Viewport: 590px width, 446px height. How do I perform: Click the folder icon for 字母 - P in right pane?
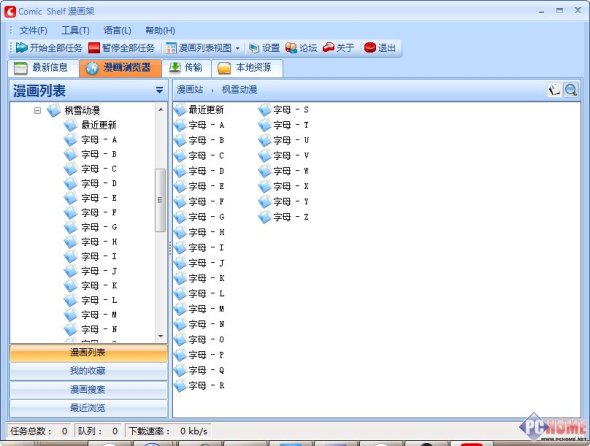click(180, 355)
